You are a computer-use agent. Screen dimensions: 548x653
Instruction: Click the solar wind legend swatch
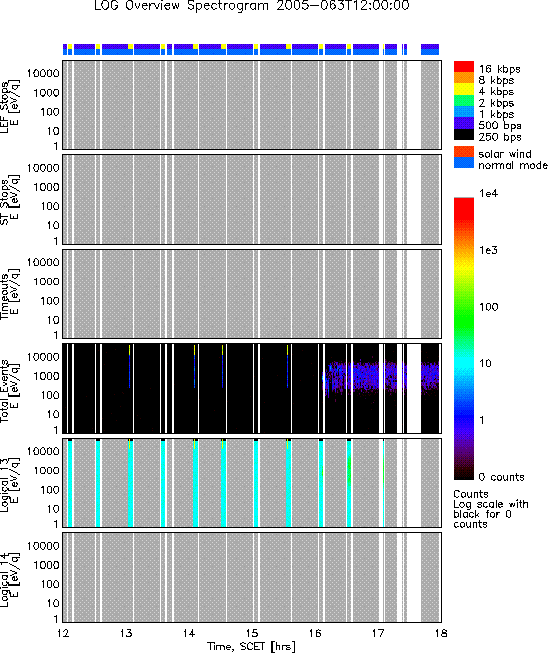click(463, 152)
